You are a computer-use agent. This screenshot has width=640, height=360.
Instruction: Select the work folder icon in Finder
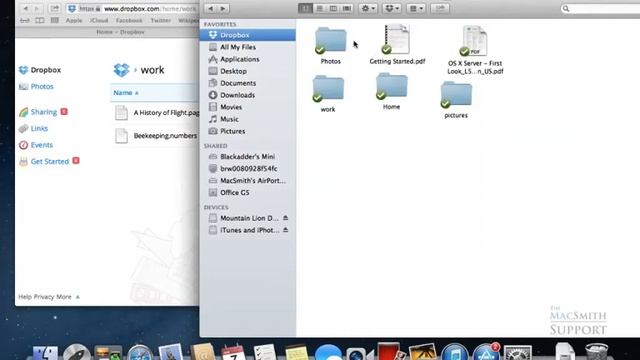point(328,88)
